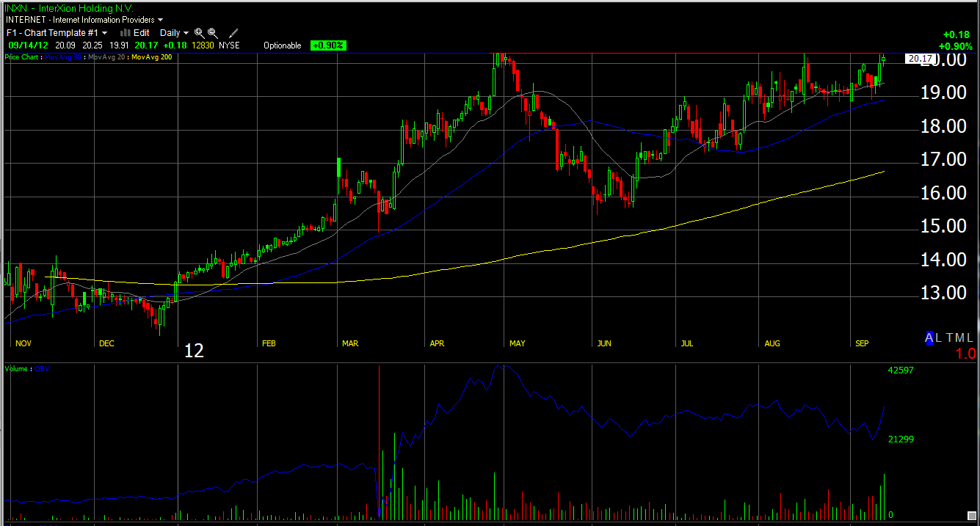Open the Daily timeframe dropdown
Screen dimensions: 980x526
pyautogui.click(x=186, y=33)
